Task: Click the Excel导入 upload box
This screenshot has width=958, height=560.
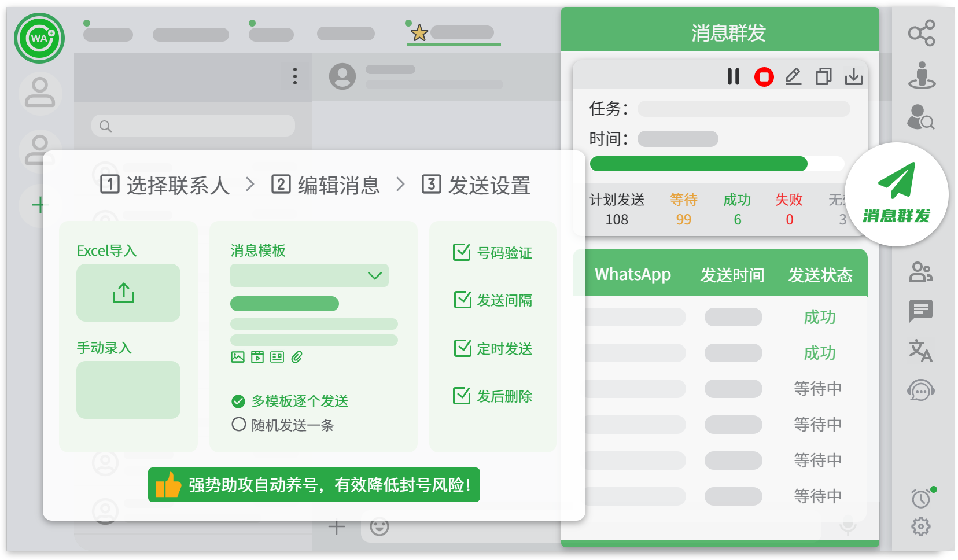Action: [128, 293]
